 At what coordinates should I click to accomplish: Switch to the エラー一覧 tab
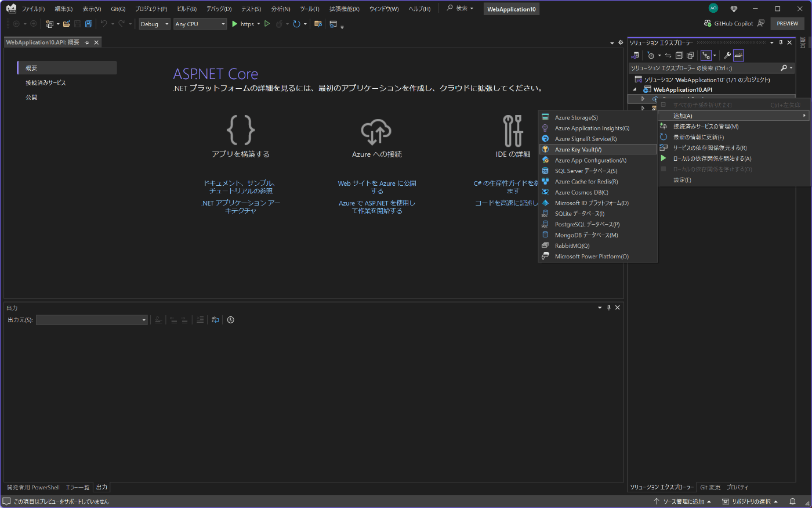click(78, 487)
